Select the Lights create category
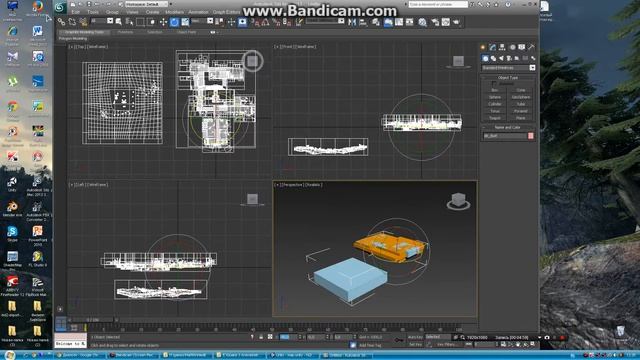Screen dimensions: 640x360 (x=501, y=58)
